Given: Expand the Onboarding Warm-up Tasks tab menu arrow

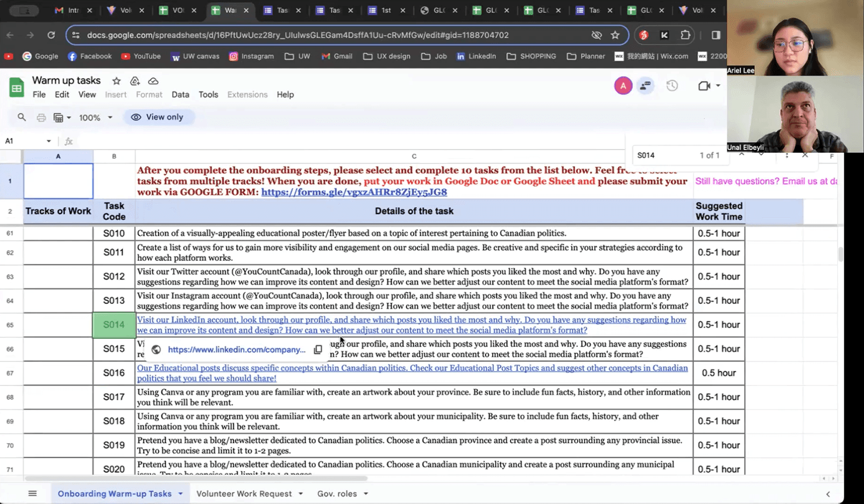Looking at the screenshot, I should tap(180, 494).
